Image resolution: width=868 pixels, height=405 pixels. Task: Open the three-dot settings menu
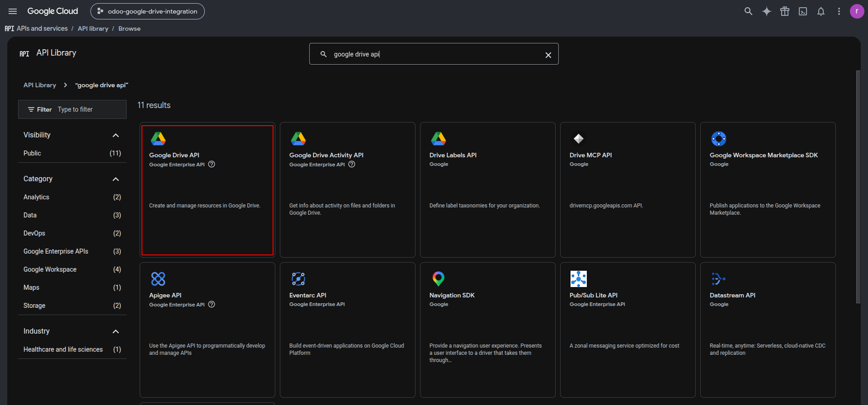pyautogui.click(x=839, y=11)
